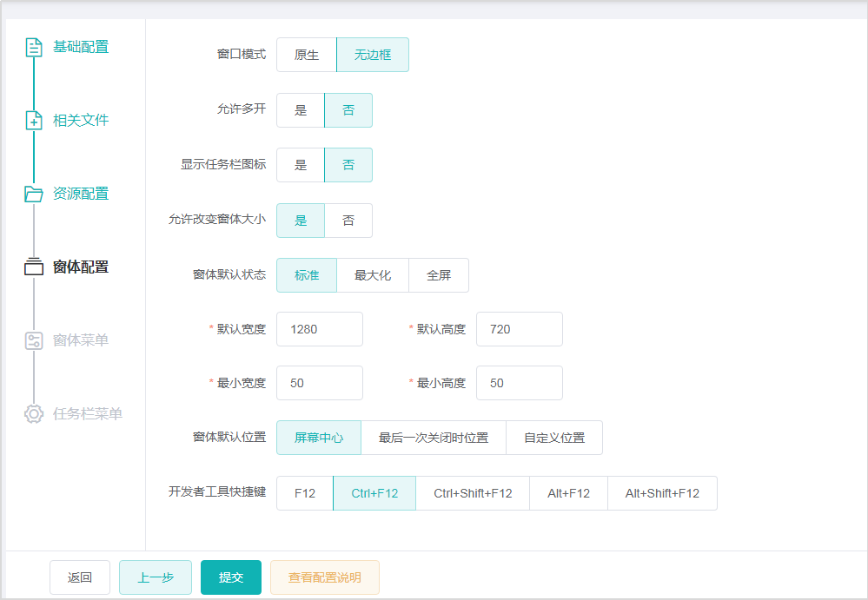This screenshot has height=600, width=868.
Task: Click the 窗体配置 window icon
Action: 34,267
